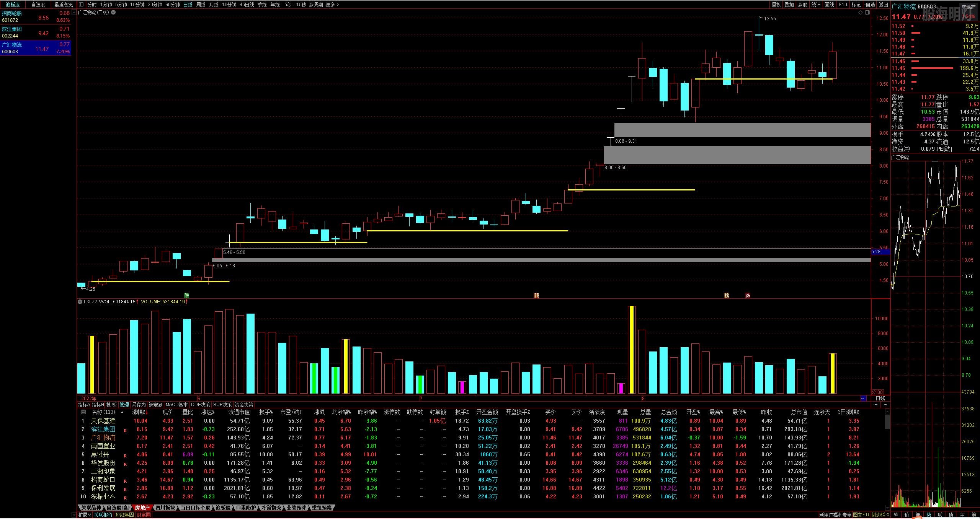Open the 四川板块 bottom tab
The height and width of the screenshot is (519, 980).
[165, 508]
